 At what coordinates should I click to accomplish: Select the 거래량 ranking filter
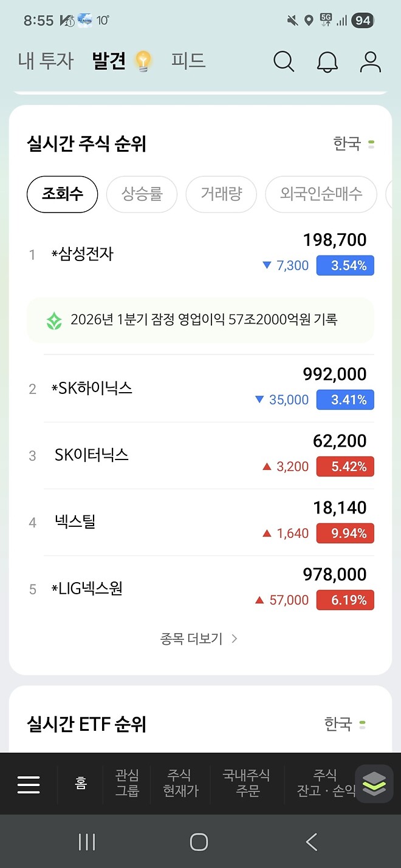(221, 194)
